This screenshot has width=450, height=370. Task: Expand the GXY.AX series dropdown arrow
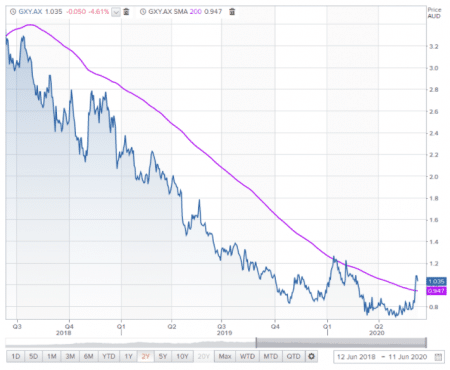tap(116, 12)
